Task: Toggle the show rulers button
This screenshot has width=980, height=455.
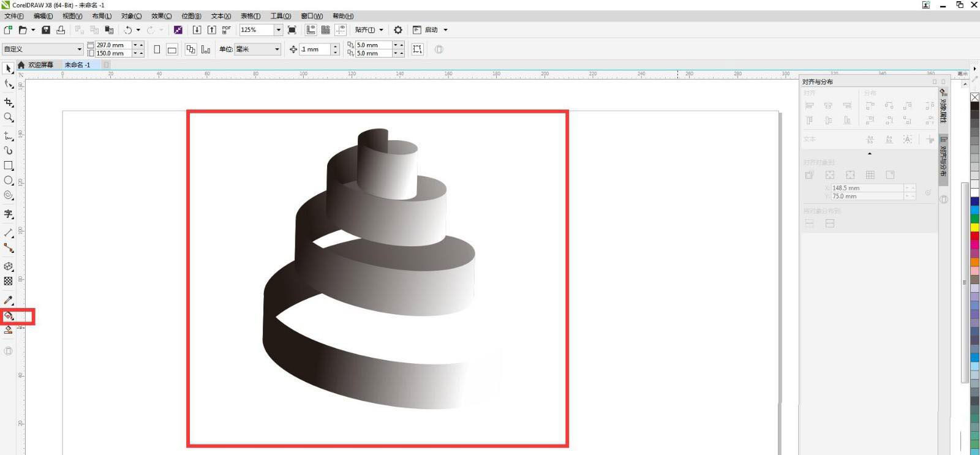Action: point(311,30)
